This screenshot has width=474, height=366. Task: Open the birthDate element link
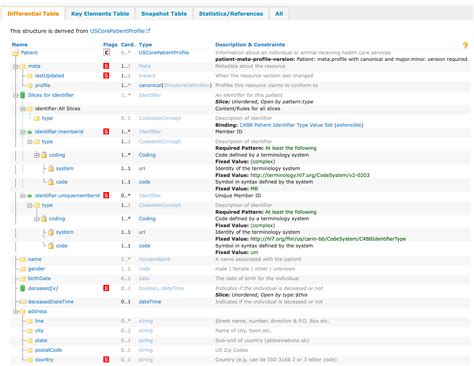tap(39, 278)
